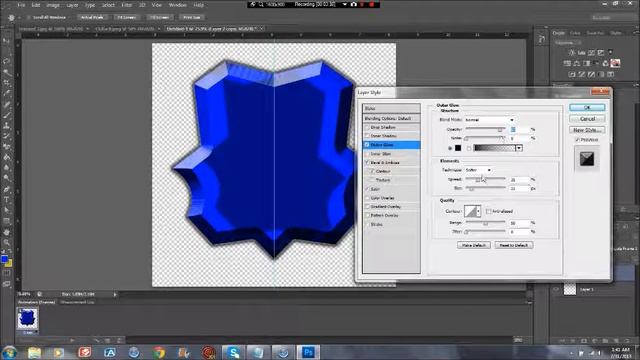Image resolution: width=640 pixels, height=360 pixels.
Task: Select the Brush tool
Action: click(x=7, y=115)
